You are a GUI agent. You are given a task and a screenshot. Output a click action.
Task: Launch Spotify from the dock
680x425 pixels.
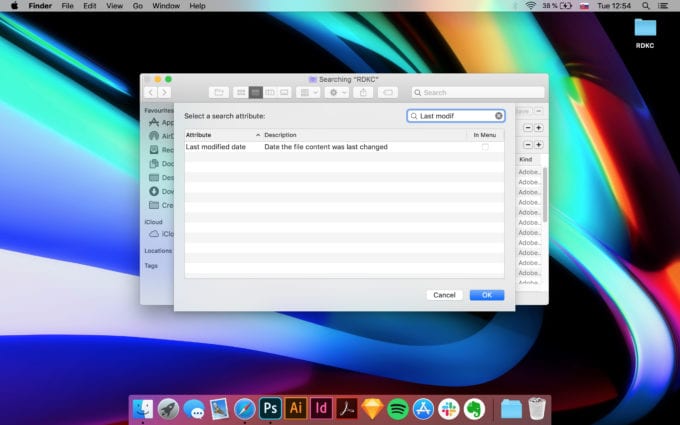click(398, 408)
